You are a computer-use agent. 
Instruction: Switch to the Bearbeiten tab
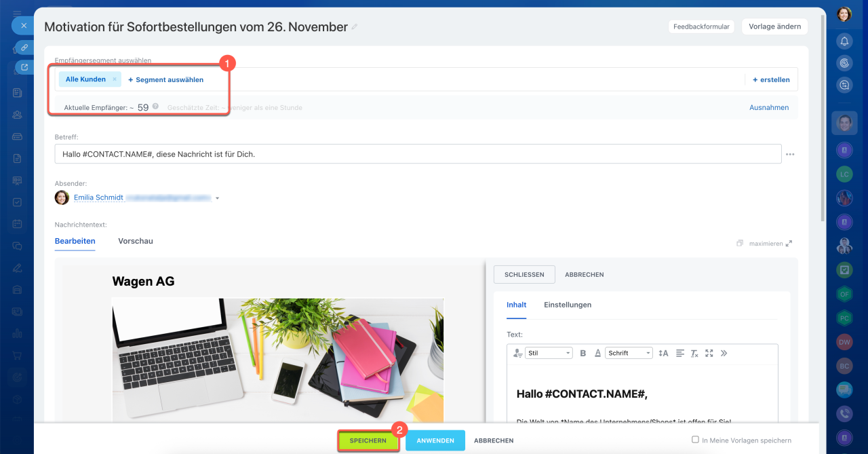pyautogui.click(x=75, y=241)
